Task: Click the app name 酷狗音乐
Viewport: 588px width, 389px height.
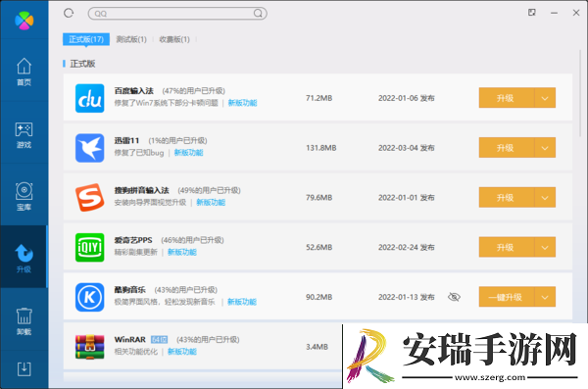Action: tap(129, 290)
